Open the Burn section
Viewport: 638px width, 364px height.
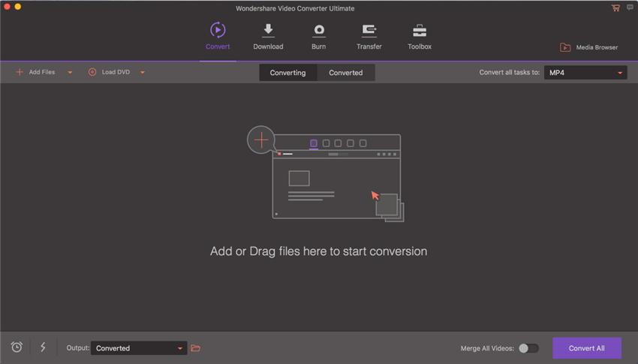pyautogui.click(x=318, y=36)
